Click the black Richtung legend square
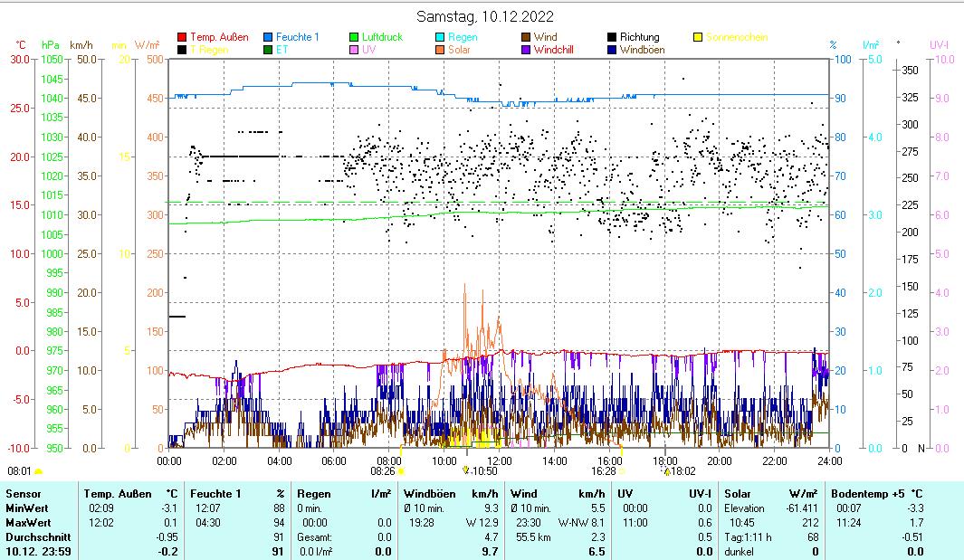964x560 pixels. click(612, 38)
